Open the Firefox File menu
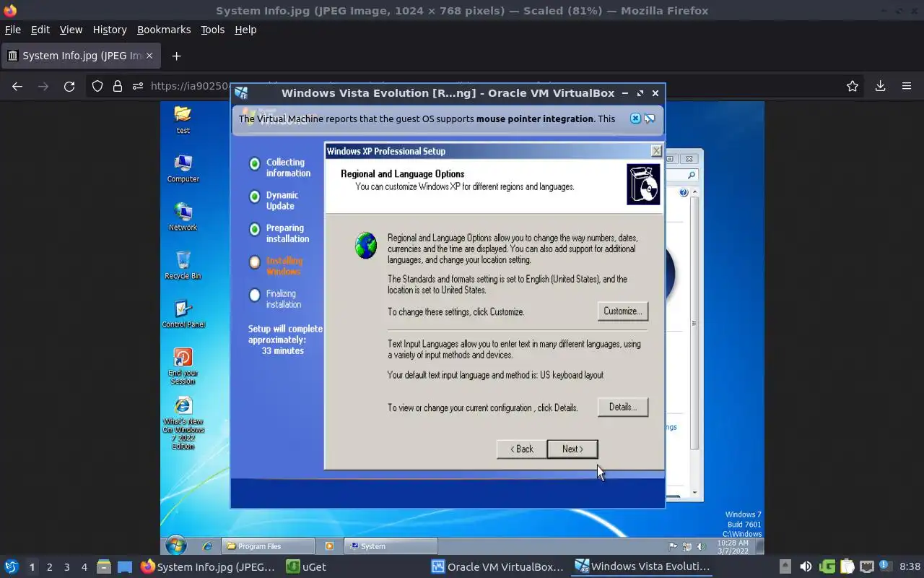 (x=13, y=30)
